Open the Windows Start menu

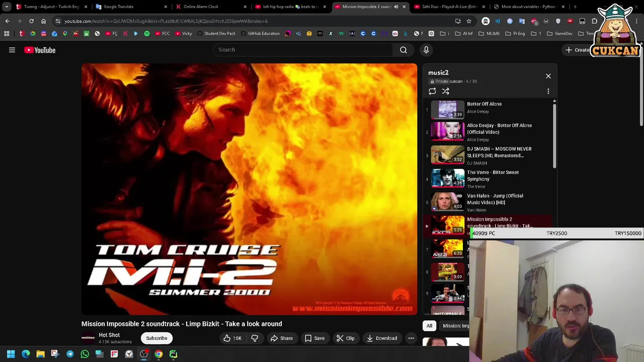pyautogui.click(x=11, y=354)
